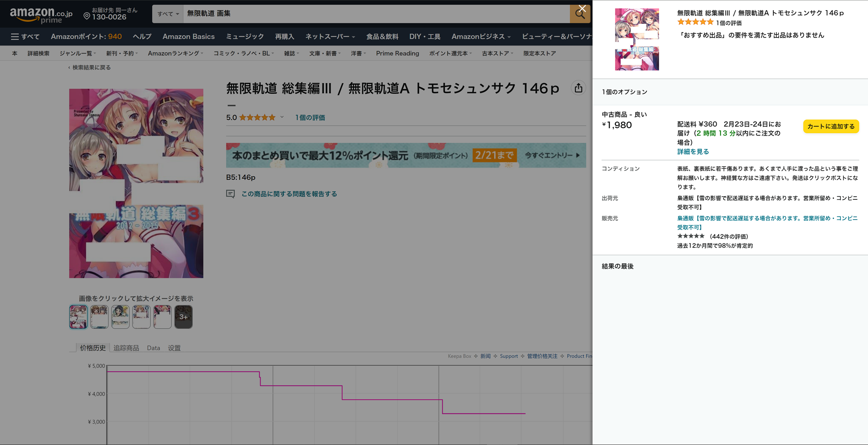Click 詳細を見る delivery details link

(x=693, y=152)
